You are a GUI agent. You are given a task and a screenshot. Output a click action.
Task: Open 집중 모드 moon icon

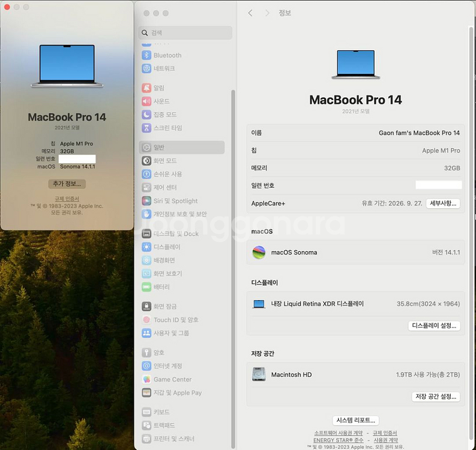pyautogui.click(x=146, y=115)
